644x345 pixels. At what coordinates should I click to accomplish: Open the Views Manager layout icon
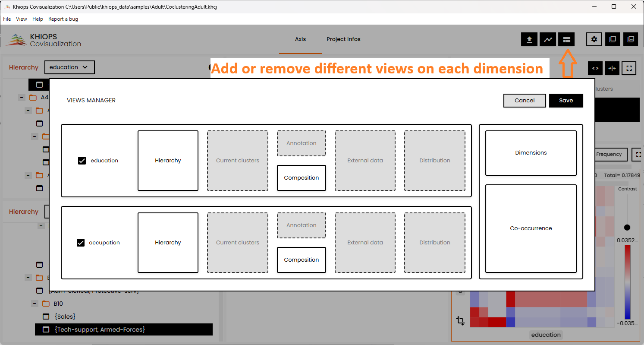pyautogui.click(x=566, y=39)
